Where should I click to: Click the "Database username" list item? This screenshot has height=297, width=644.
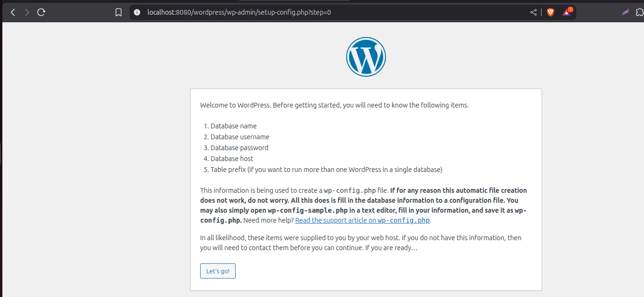(239, 137)
